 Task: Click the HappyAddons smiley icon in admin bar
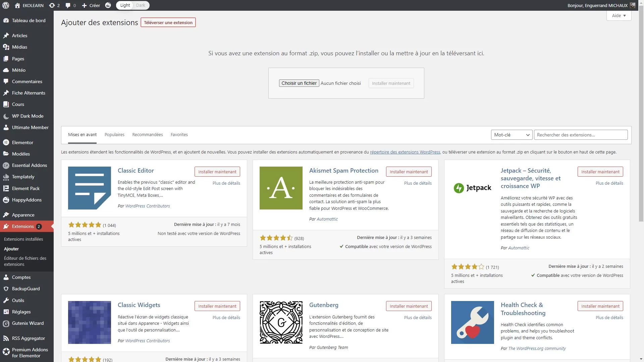108,5
